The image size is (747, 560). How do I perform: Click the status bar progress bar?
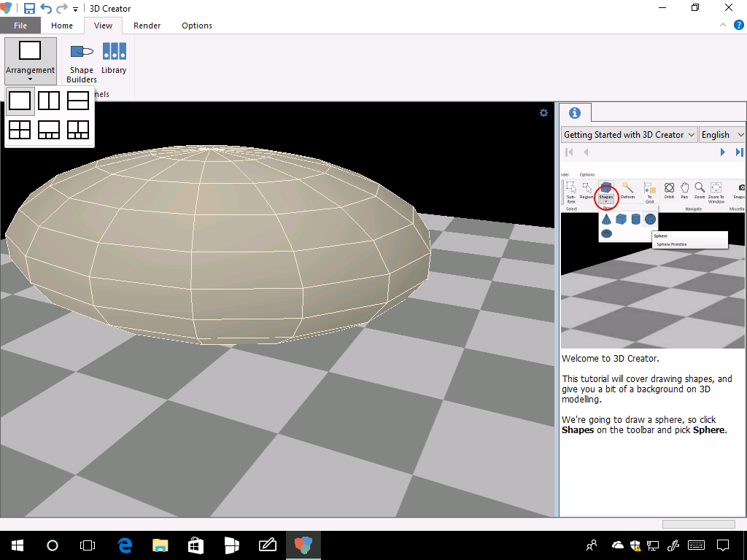698,524
